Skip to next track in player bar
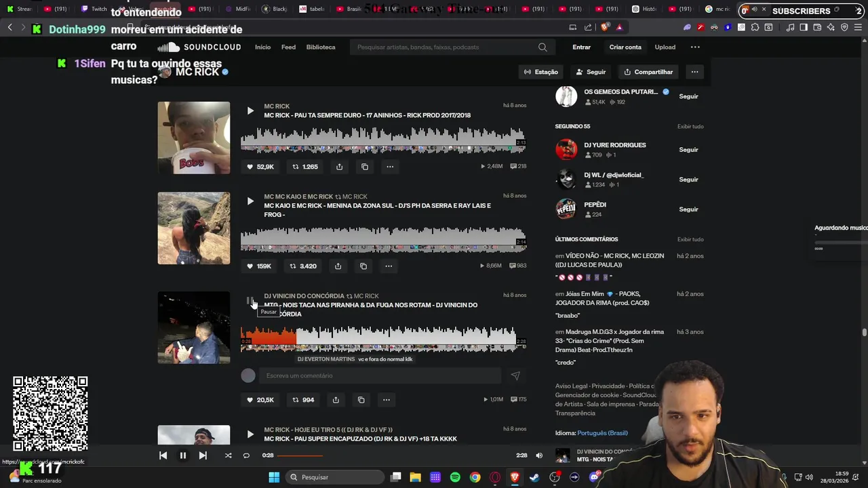The width and height of the screenshot is (868, 488). (203, 455)
